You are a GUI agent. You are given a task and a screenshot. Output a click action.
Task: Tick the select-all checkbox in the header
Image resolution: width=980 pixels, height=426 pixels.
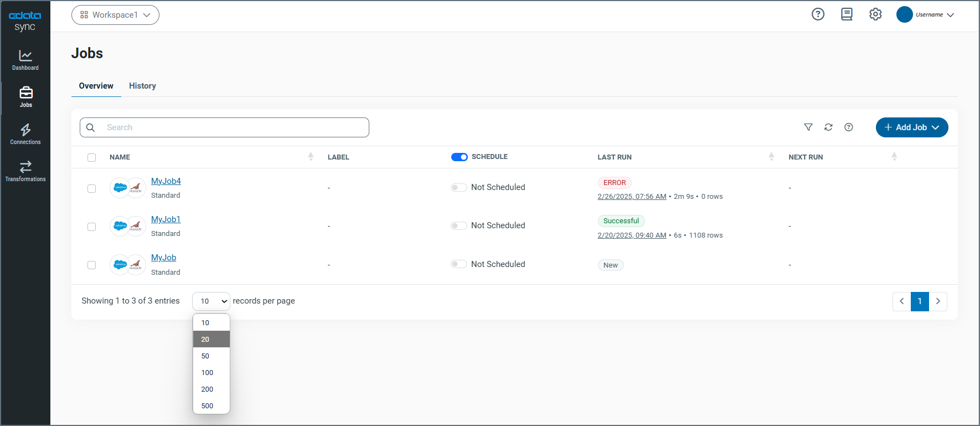[x=92, y=158]
